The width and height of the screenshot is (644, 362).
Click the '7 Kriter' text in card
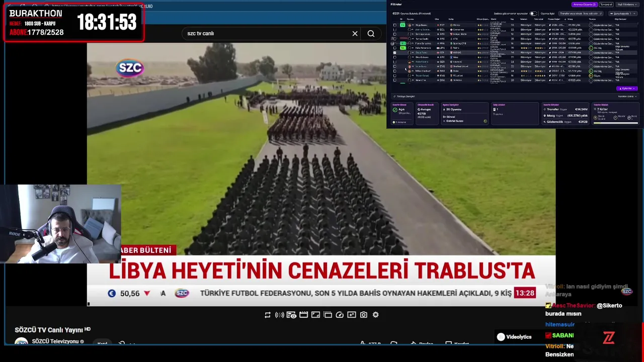pyautogui.click(x=602, y=109)
